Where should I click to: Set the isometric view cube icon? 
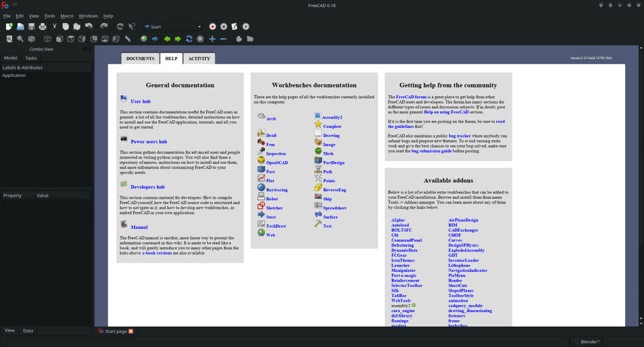tap(48, 39)
